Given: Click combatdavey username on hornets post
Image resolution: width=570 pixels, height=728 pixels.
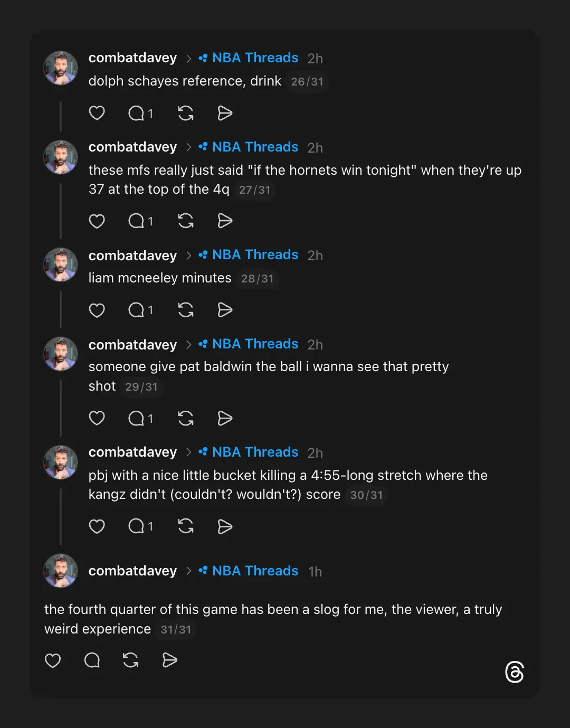Looking at the screenshot, I should (x=132, y=147).
